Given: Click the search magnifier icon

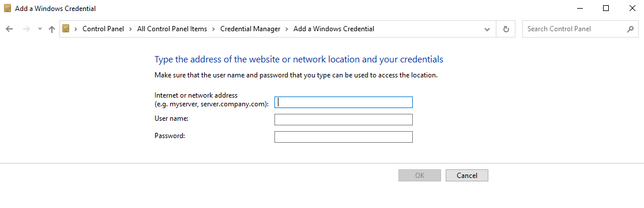Looking at the screenshot, I should click(630, 29).
